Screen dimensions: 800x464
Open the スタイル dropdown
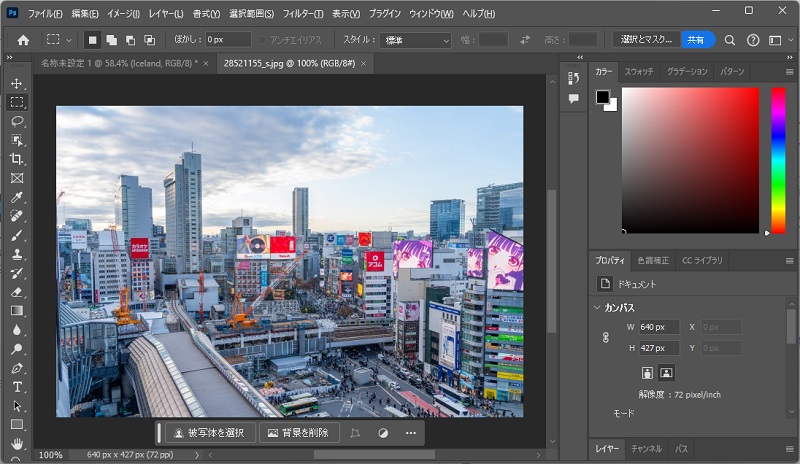[x=415, y=40]
